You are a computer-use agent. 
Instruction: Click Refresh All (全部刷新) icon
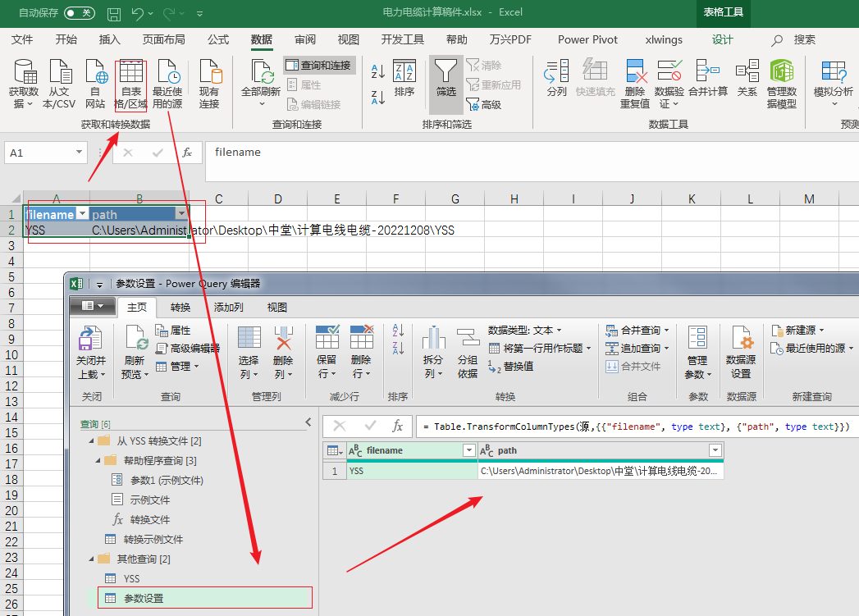pos(261,82)
